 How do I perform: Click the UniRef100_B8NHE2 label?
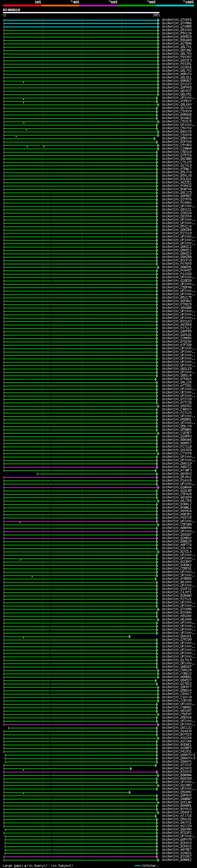pos(177,860)
